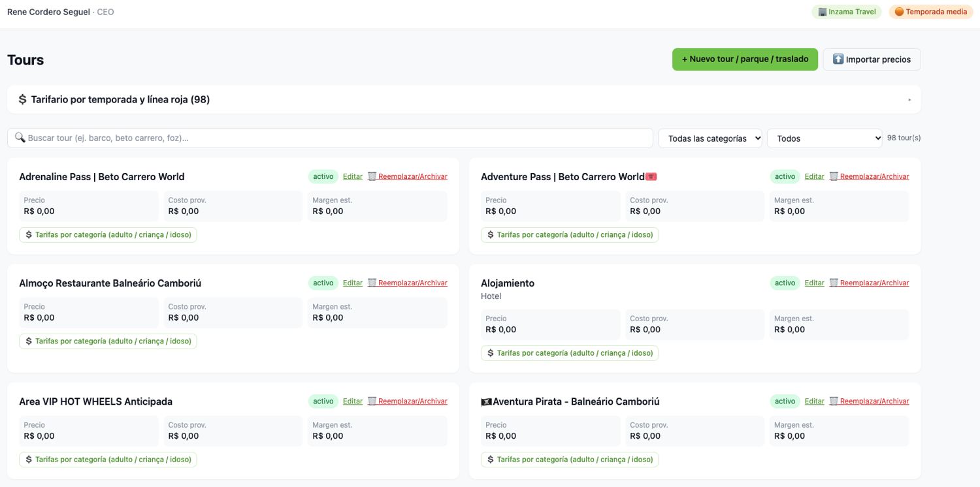980x487 pixels.
Task: Click Reemplazar/Archivar for Adventure Pass
Action: click(x=870, y=176)
